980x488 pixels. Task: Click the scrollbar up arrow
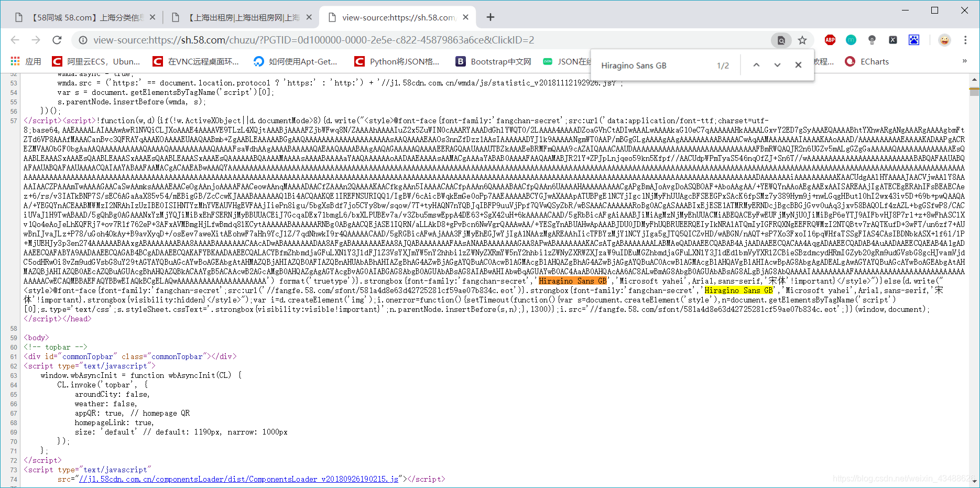974,80
